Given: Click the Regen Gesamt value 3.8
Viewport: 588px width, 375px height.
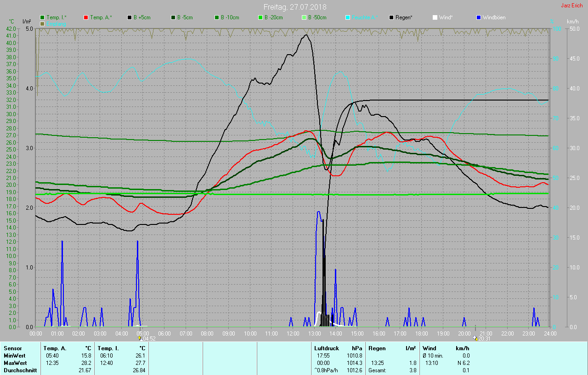Looking at the screenshot, I should (413, 370).
